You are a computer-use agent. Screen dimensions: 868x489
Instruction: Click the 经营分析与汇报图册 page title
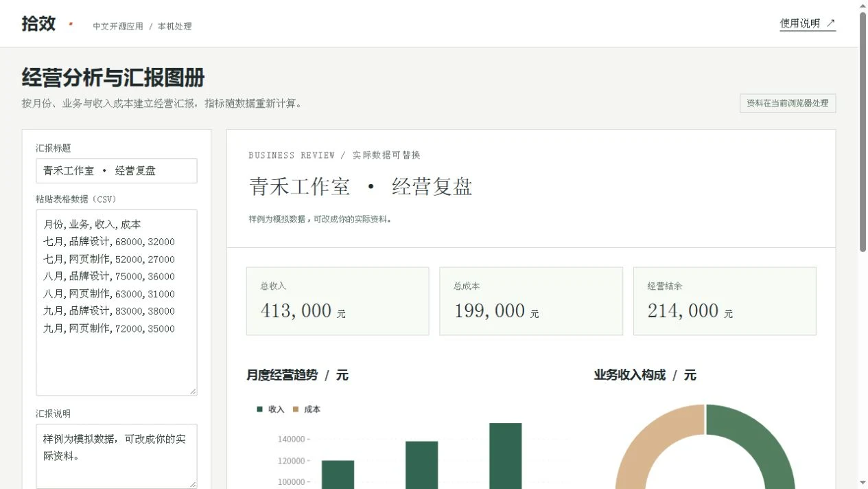[113, 78]
